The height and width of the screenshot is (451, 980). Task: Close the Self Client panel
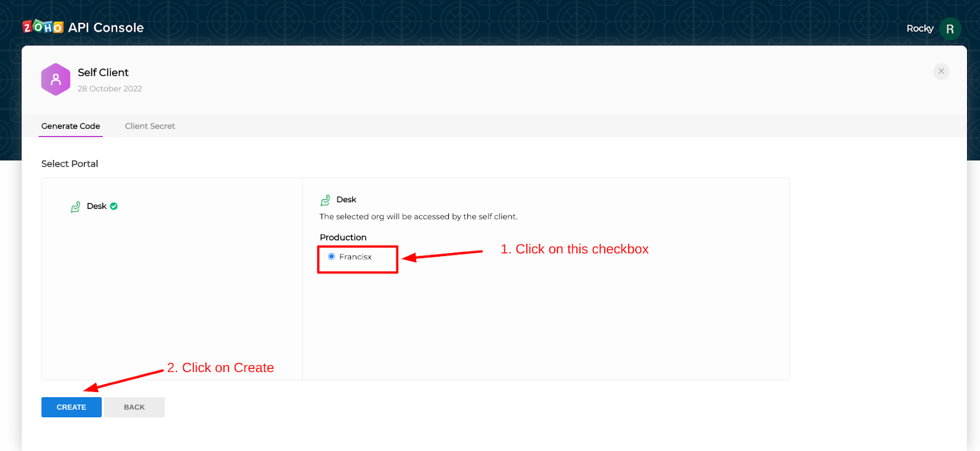pos(941,71)
